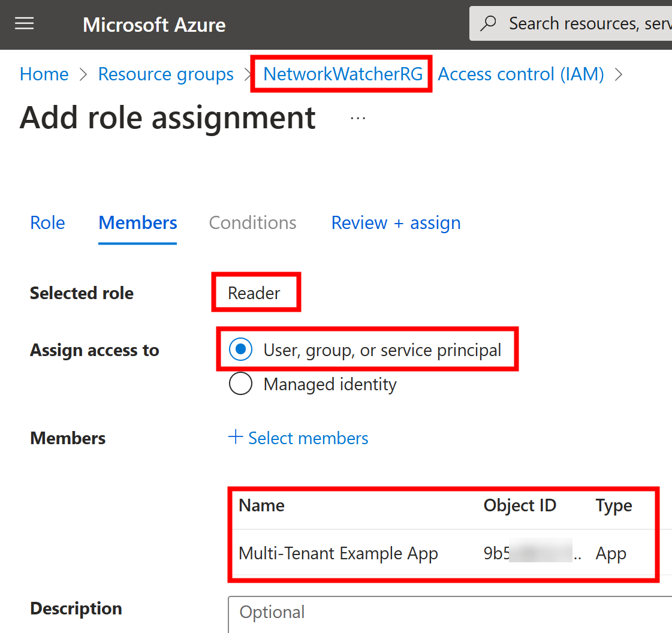The width and height of the screenshot is (672, 633).
Task: Click the search magnifier icon
Action: click(488, 23)
